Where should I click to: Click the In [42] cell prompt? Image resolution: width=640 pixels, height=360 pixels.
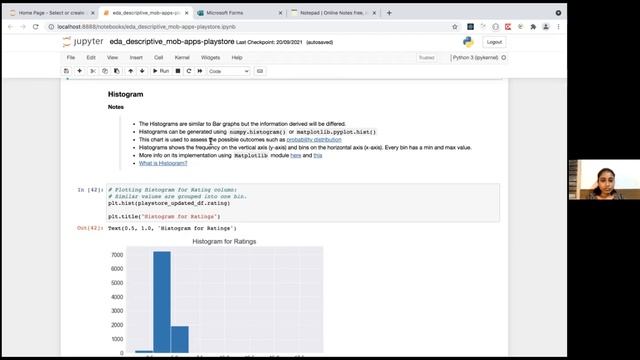pos(90,190)
